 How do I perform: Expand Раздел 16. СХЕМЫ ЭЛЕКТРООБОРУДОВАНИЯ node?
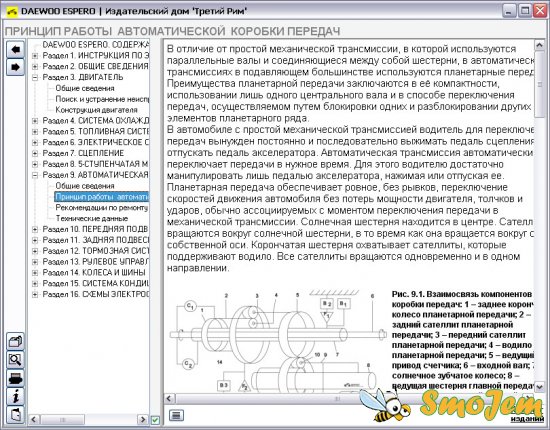pos(35,295)
